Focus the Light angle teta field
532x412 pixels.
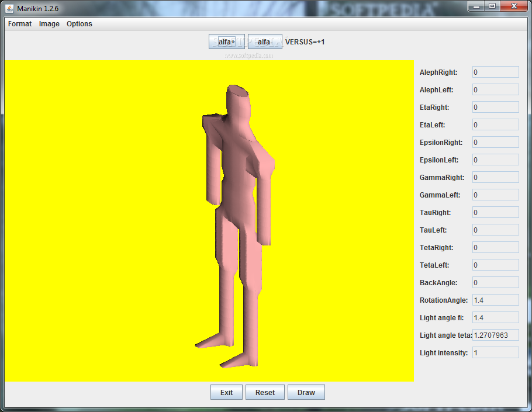coord(496,335)
